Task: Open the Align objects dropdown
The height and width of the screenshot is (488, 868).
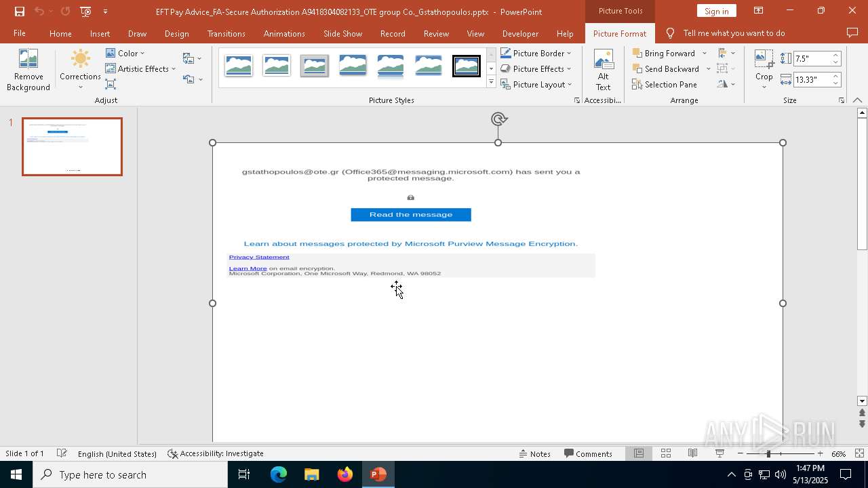Action: [726, 53]
